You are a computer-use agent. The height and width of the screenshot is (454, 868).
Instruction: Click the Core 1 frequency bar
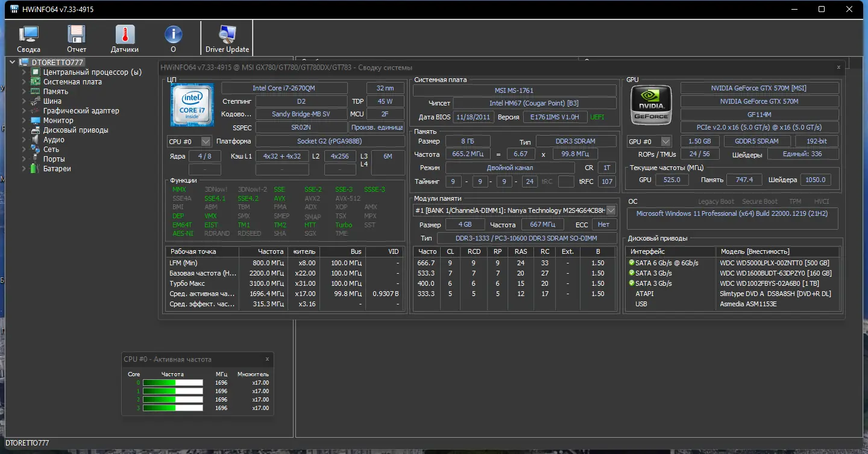pyautogui.click(x=172, y=391)
